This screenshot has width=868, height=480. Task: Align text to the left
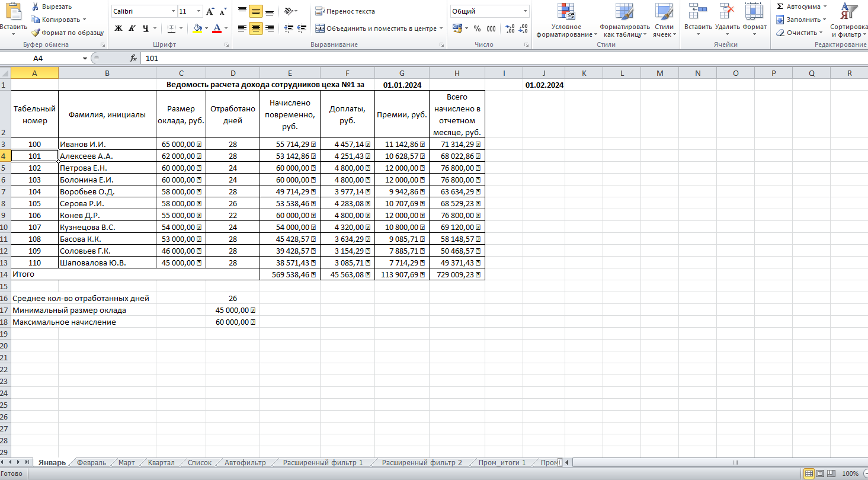pyautogui.click(x=242, y=28)
